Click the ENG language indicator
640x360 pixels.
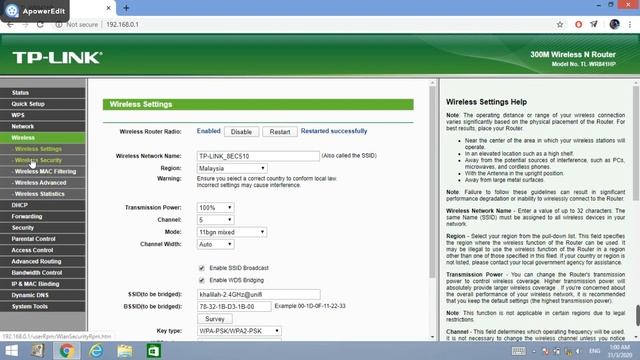[594, 351]
